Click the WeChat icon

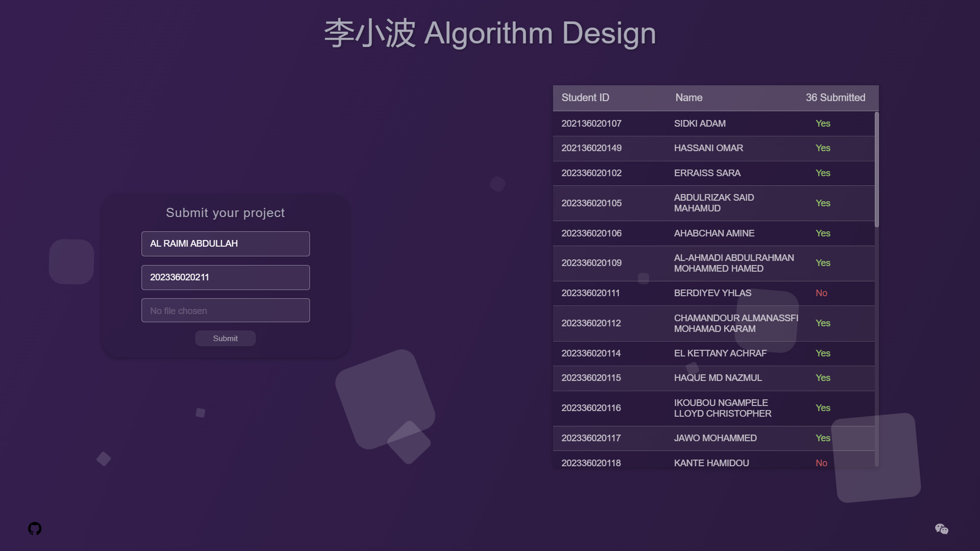(941, 529)
